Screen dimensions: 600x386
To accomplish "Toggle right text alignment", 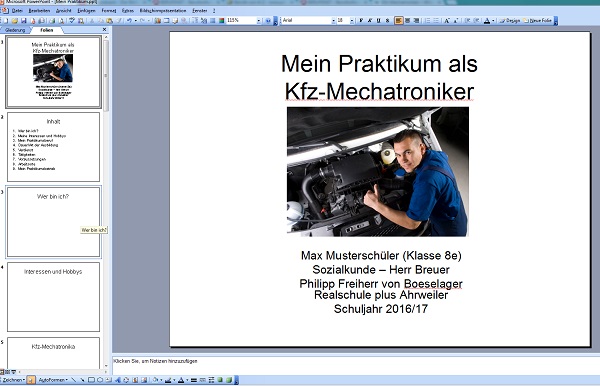I will (x=416, y=21).
